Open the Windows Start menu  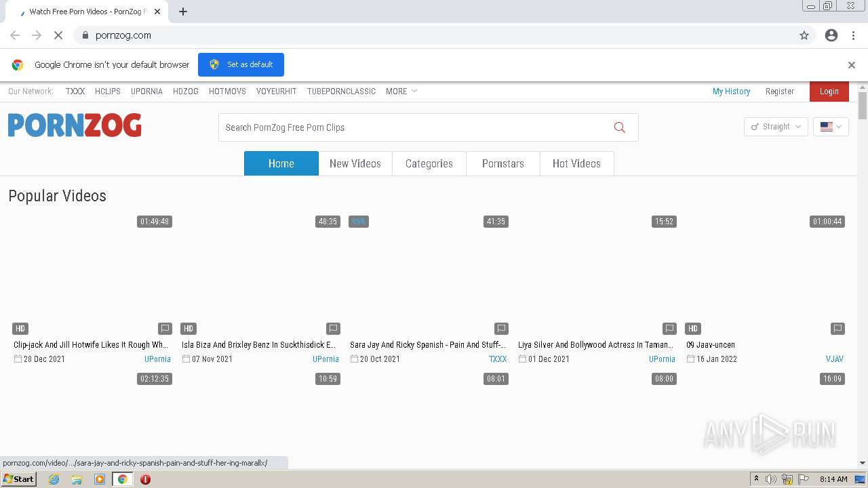pyautogui.click(x=19, y=479)
